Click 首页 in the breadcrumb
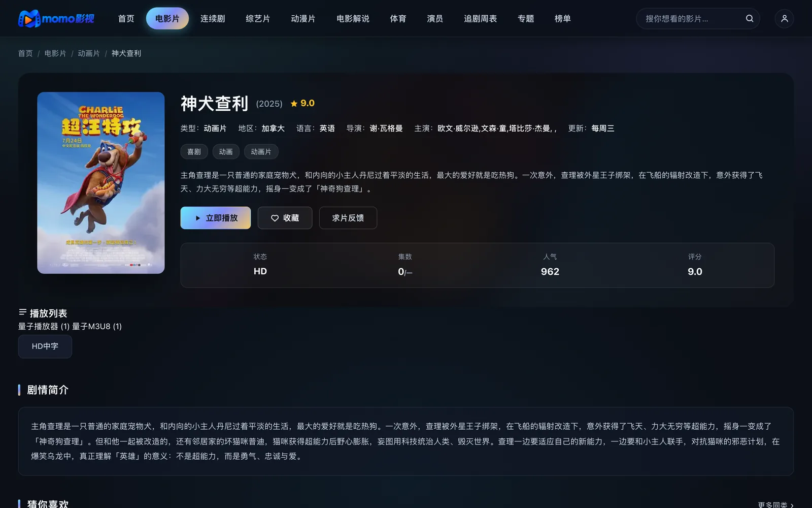 tap(25, 53)
